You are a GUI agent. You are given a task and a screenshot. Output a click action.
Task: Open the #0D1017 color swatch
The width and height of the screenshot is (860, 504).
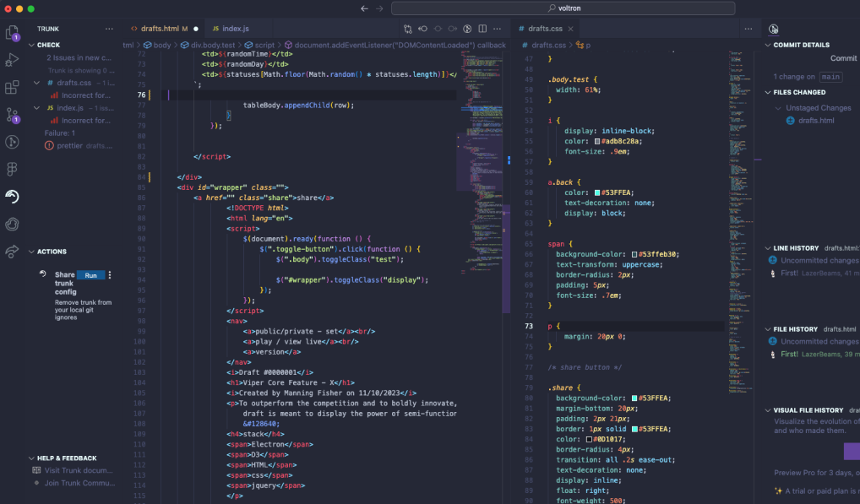589,439
